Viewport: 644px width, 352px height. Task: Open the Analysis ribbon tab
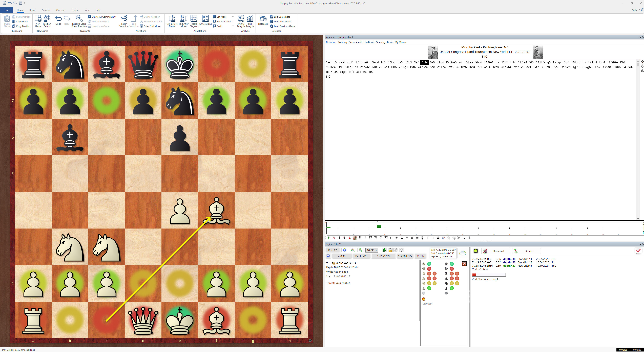[x=46, y=10]
